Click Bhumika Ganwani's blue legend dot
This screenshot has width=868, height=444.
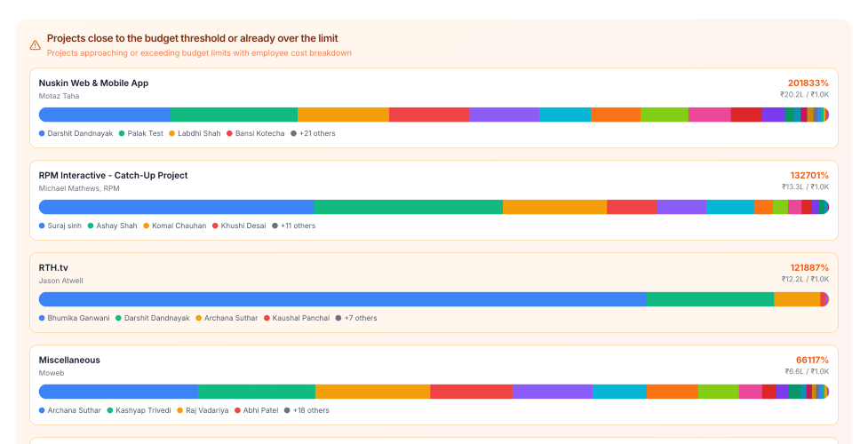point(42,318)
